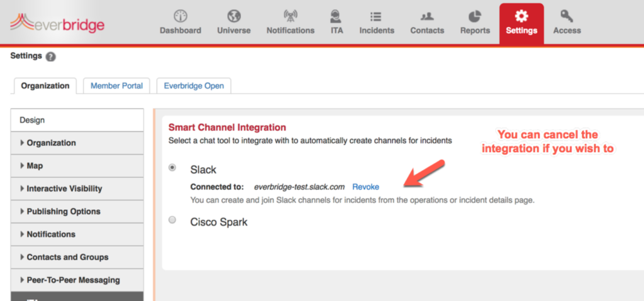
Task: Open the ITA headset agent icon
Action: tap(336, 16)
